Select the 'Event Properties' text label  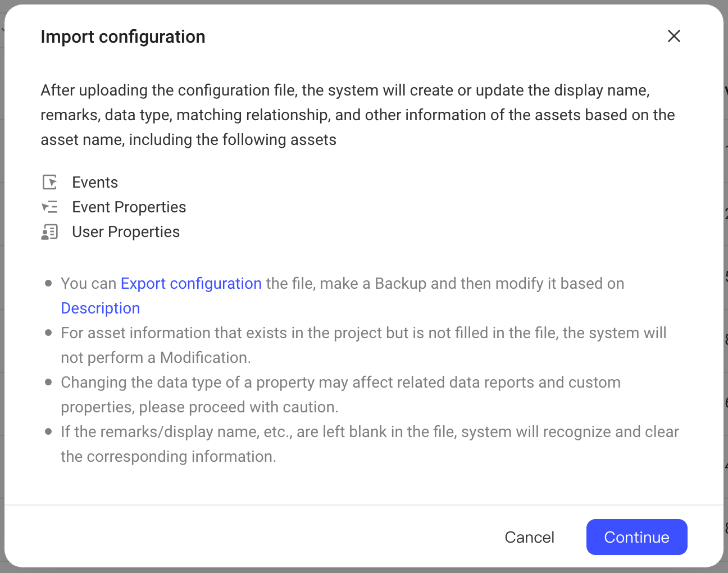coord(129,207)
